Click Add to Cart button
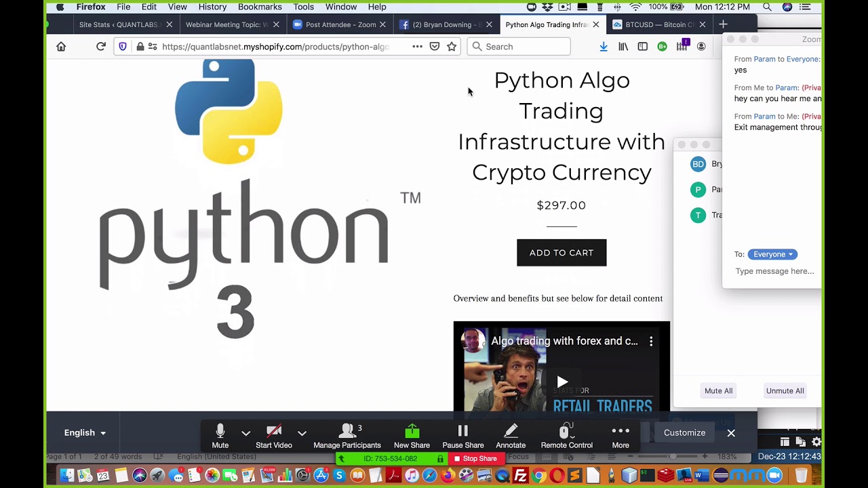 [x=561, y=253]
